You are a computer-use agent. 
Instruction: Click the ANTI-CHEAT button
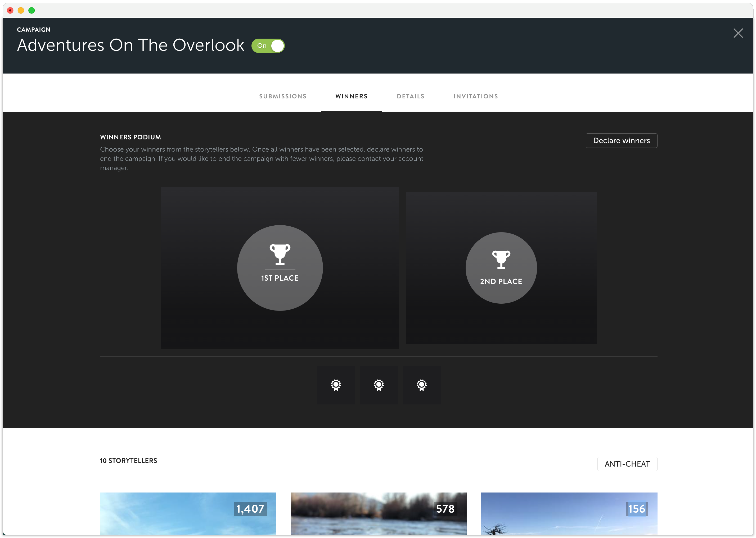627,464
